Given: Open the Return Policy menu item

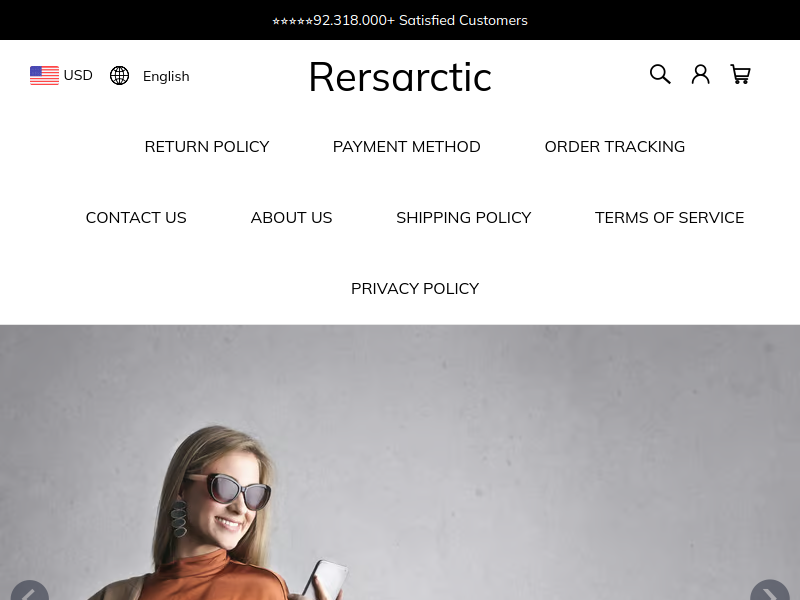Looking at the screenshot, I should [207, 146].
